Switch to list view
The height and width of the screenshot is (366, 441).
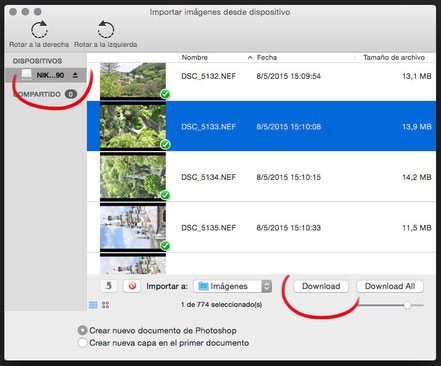(x=93, y=305)
